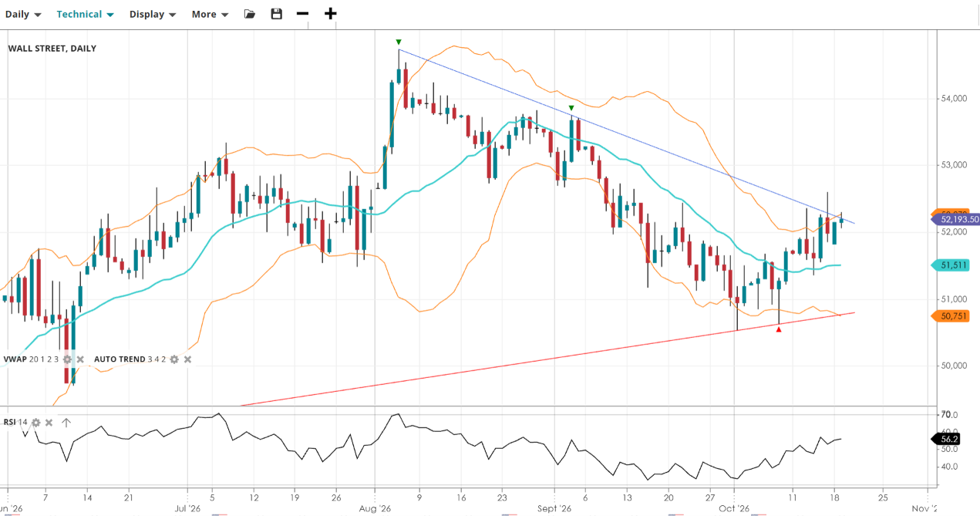
Task: Open the Technical indicators dropdown
Action: [85, 14]
